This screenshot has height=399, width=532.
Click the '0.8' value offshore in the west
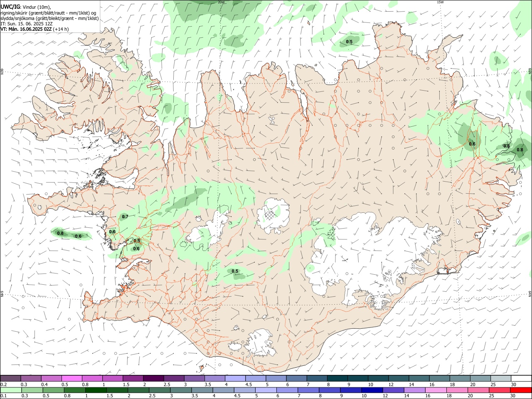click(x=60, y=234)
